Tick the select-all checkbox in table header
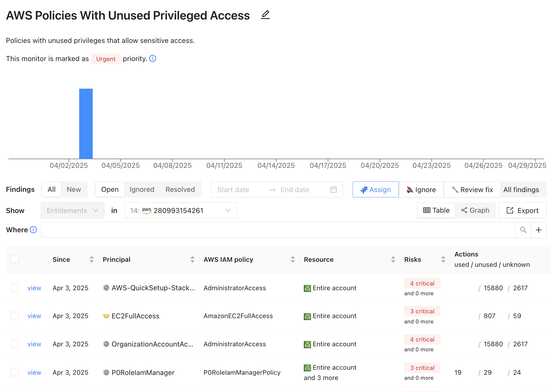The image size is (558, 392). 14,259
